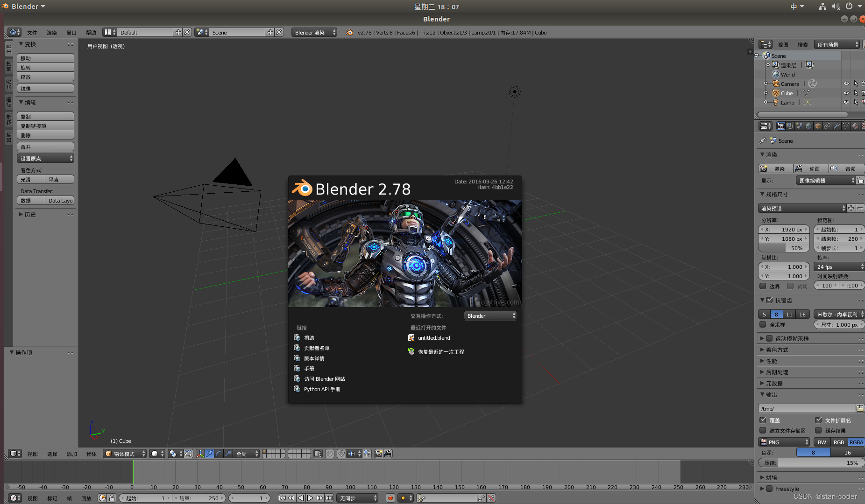Viewport: 865px width, 504px height.
Task: Open the 24 fps frame rate dropdown
Action: [x=839, y=266]
